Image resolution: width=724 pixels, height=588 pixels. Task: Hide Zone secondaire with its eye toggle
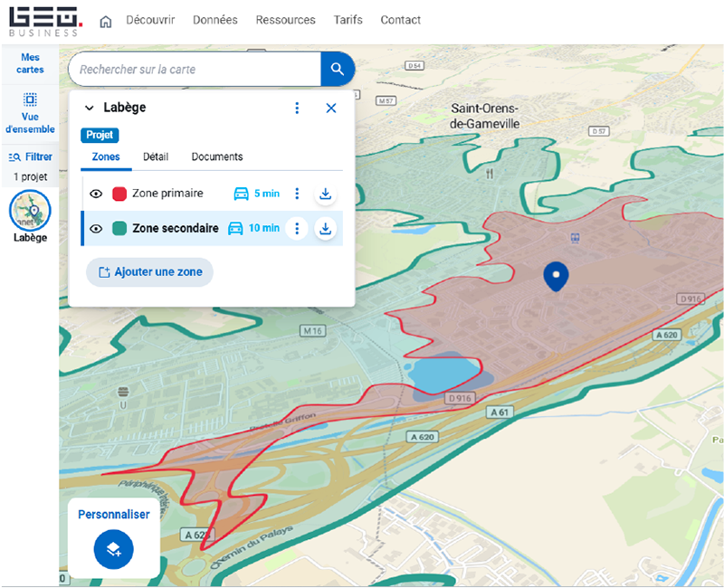coord(95,228)
